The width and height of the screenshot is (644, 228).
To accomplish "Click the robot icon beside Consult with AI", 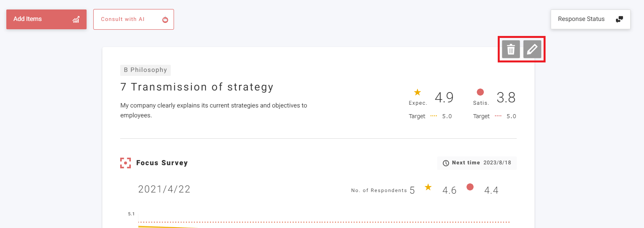I will 165,20.
